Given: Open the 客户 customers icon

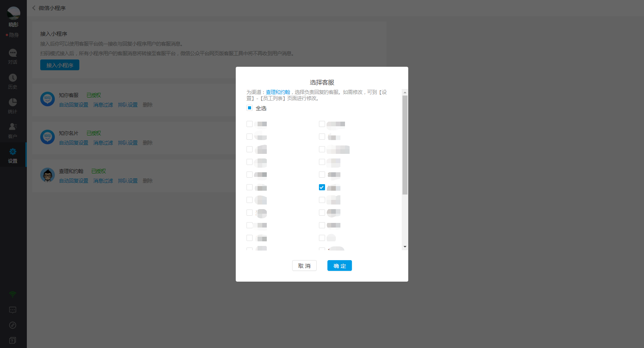Looking at the screenshot, I should click(13, 127).
